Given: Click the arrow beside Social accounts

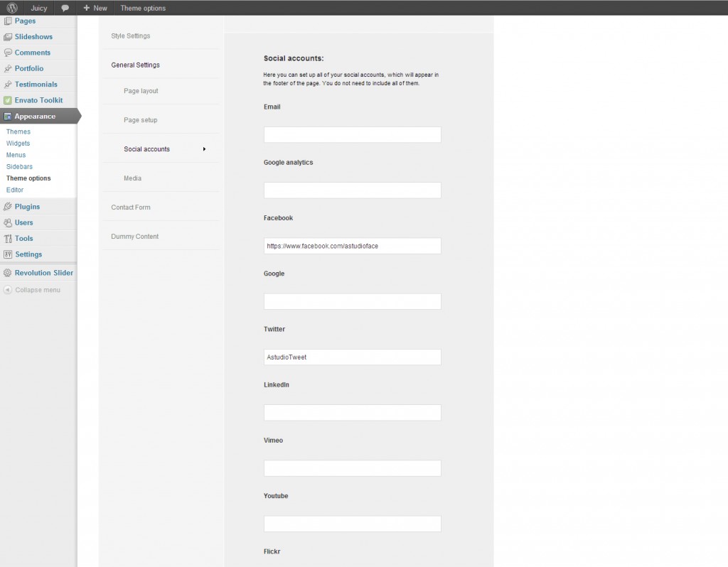Looking at the screenshot, I should coord(204,149).
